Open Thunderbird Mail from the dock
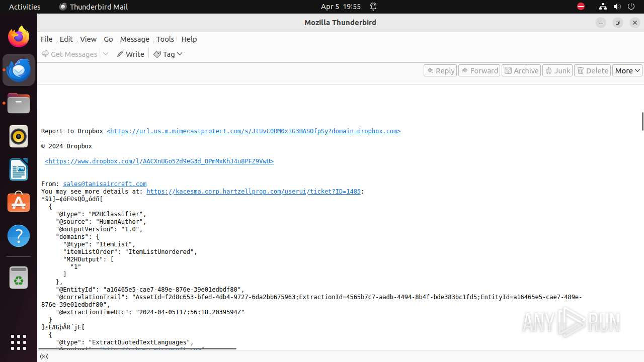This screenshot has height=362, width=644. coord(19,70)
